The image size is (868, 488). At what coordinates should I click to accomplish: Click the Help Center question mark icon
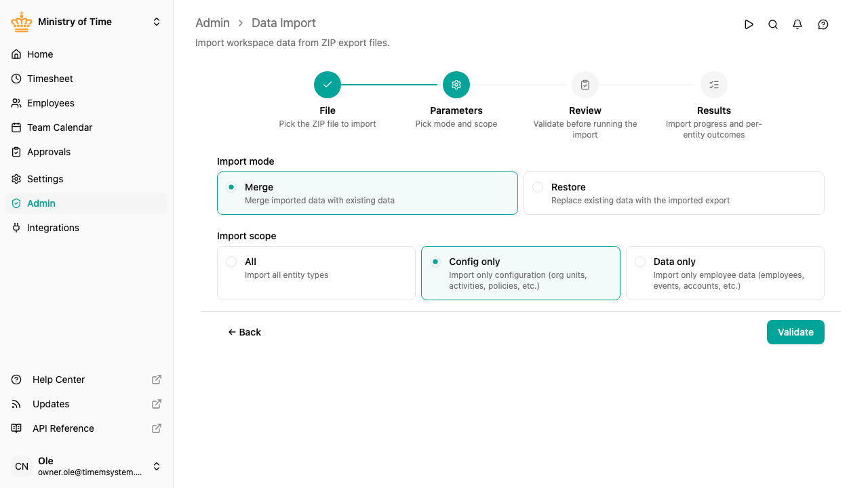click(16, 380)
